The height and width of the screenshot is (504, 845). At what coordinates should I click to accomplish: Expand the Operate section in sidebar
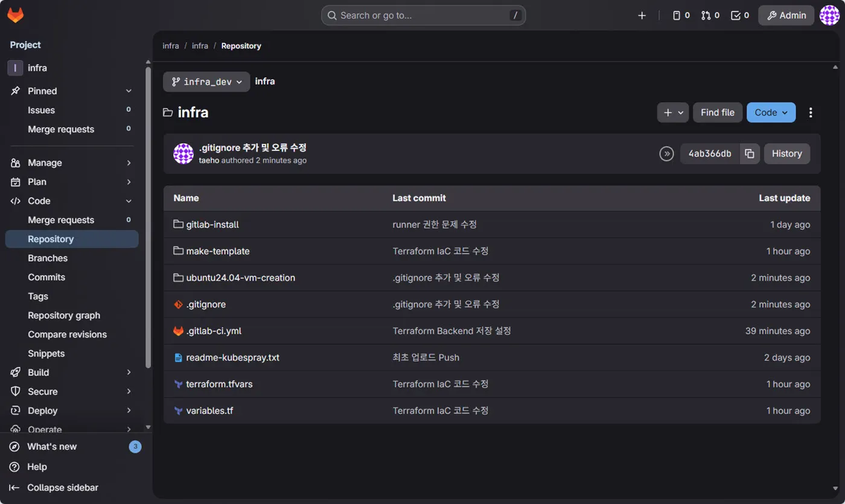(72, 430)
